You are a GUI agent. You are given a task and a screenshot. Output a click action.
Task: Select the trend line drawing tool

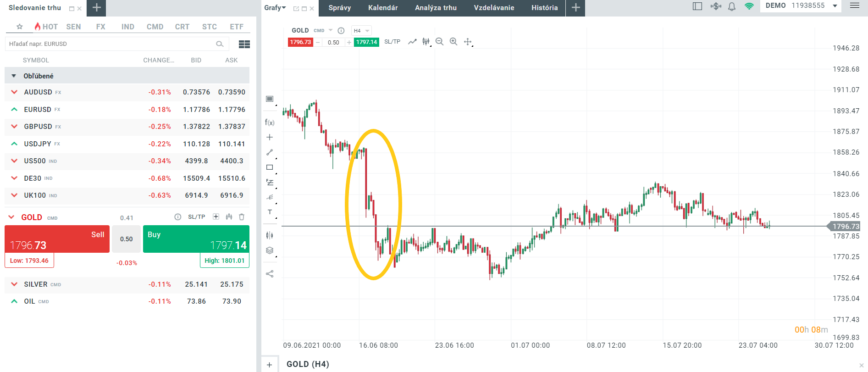270,152
